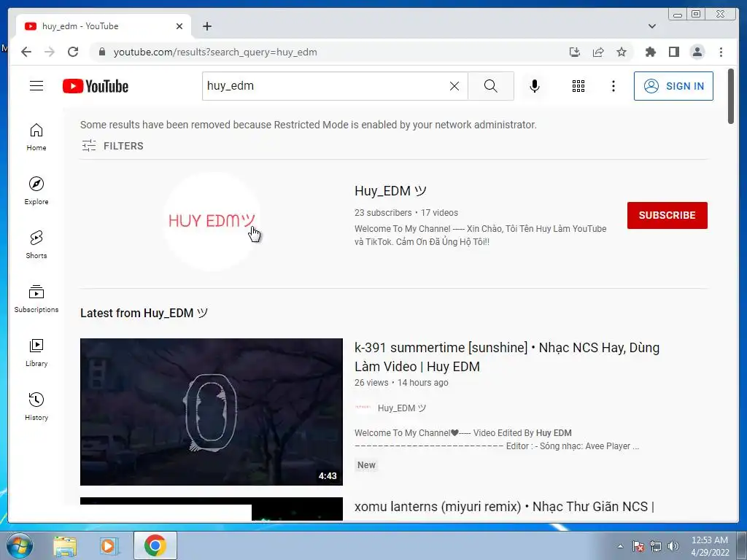Image resolution: width=747 pixels, height=560 pixels.
Task: Open History in the sidebar
Action: click(36, 406)
